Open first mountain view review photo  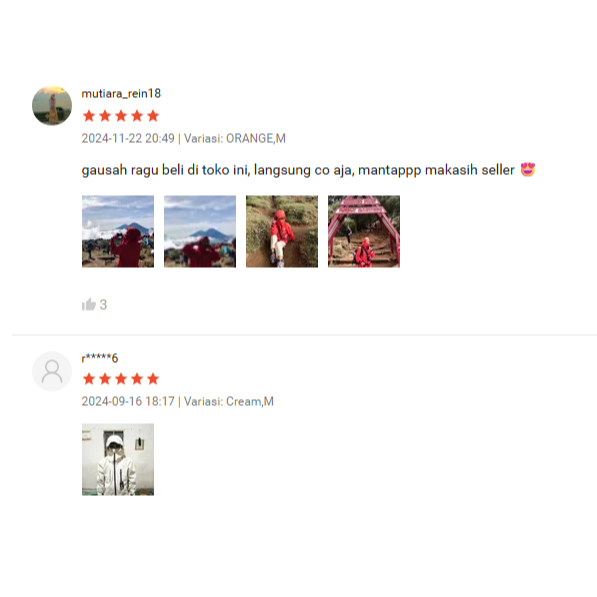(118, 231)
